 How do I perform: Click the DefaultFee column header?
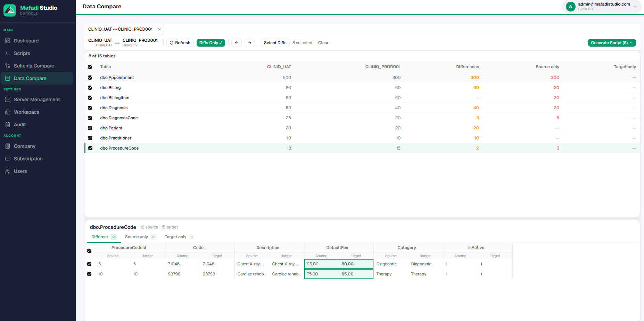pyautogui.click(x=337, y=248)
